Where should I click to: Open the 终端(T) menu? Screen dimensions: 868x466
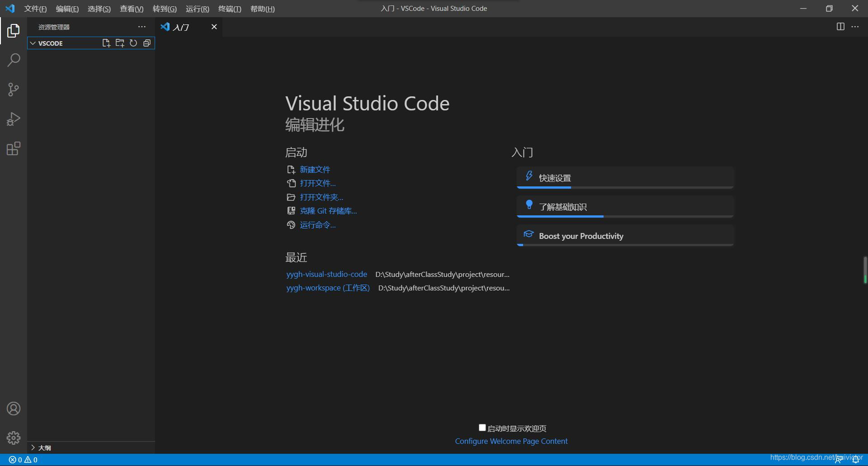point(230,9)
